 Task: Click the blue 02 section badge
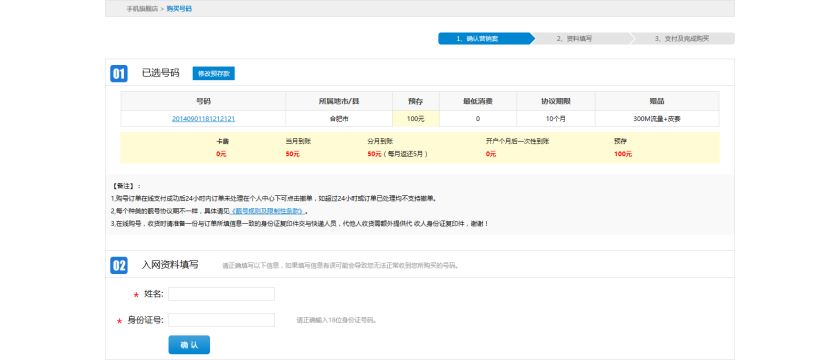pyautogui.click(x=119, y=265)
